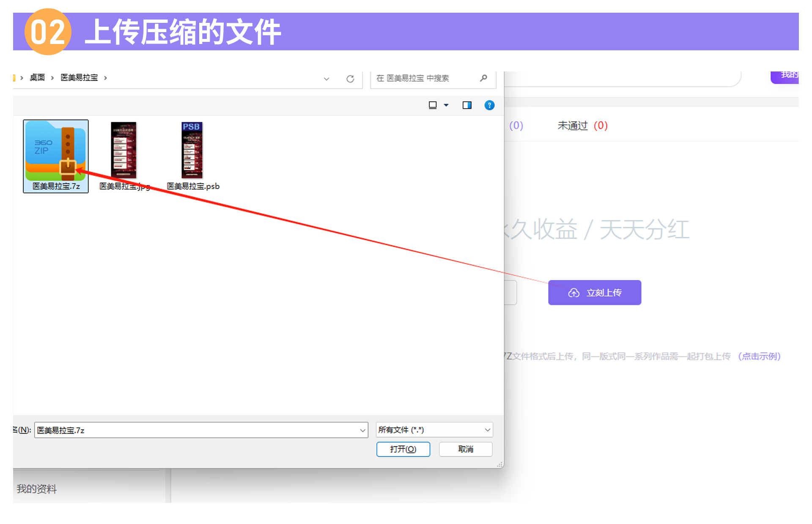Image resolution: width=812 pixels, height=524 pixels.
Task: Open the blue help icon
Action: pyautogui.click(x=489, y=105)
